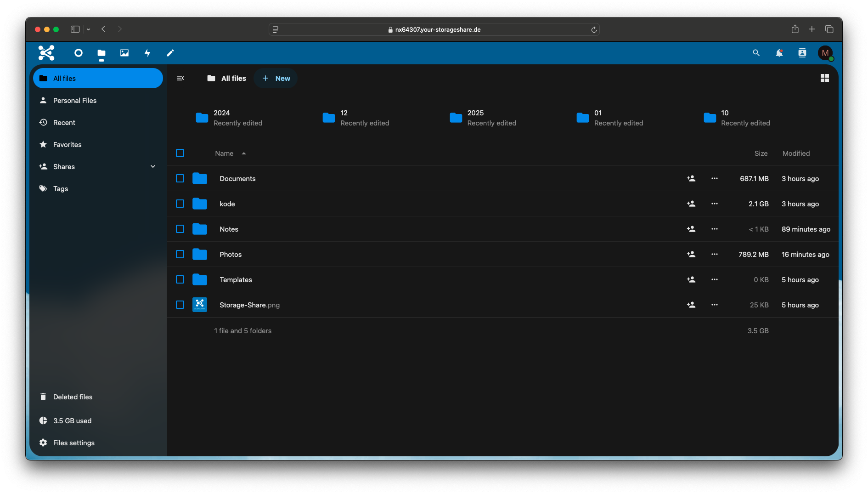The width and height of the screenshot is (868, 494).
Task: Open Deleted files
Action: 98,397
